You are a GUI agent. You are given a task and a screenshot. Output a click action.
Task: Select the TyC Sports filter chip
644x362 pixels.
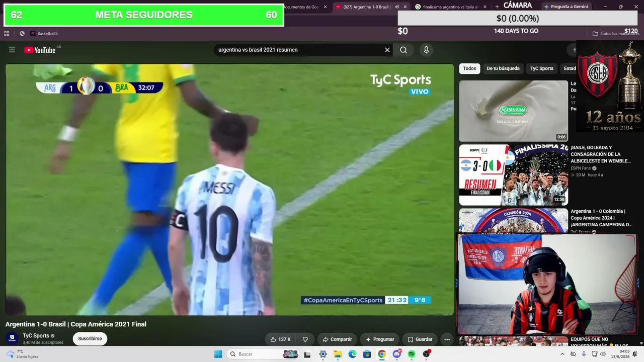[x=542, y=68]
